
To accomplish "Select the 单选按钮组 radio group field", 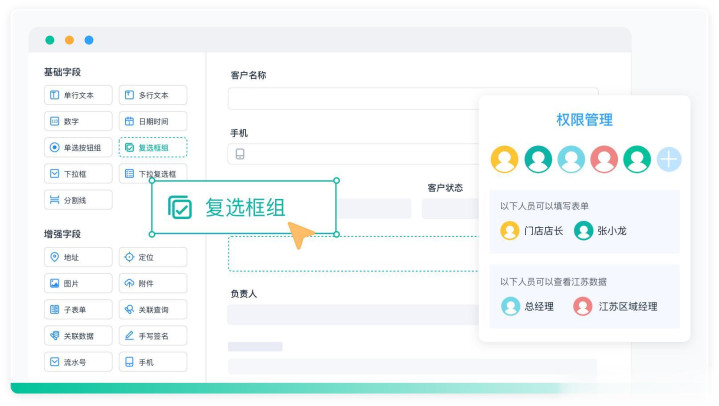I will [78, 147].
